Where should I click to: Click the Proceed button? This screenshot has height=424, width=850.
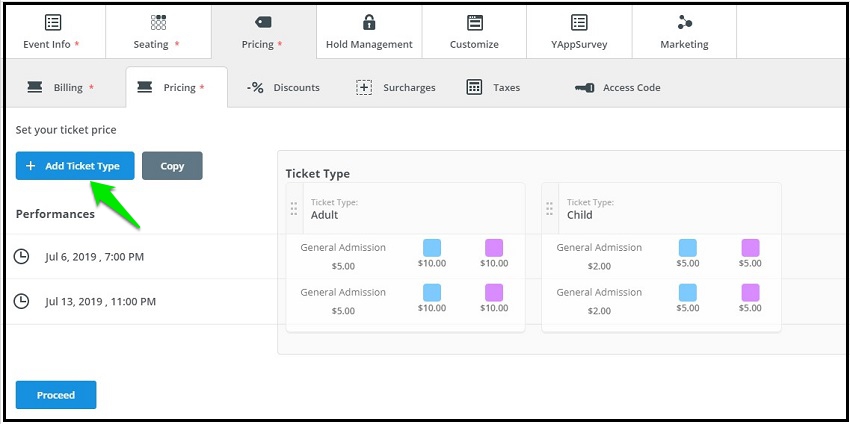click(56, 395)
